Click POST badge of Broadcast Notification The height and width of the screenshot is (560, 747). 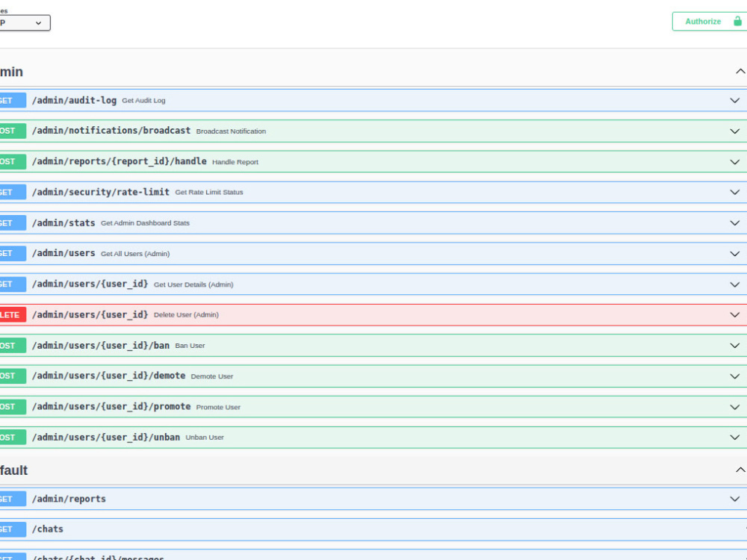(13, 131)
